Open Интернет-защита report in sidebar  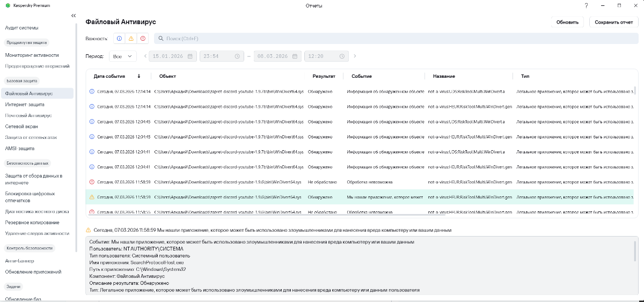click(25, 105)
